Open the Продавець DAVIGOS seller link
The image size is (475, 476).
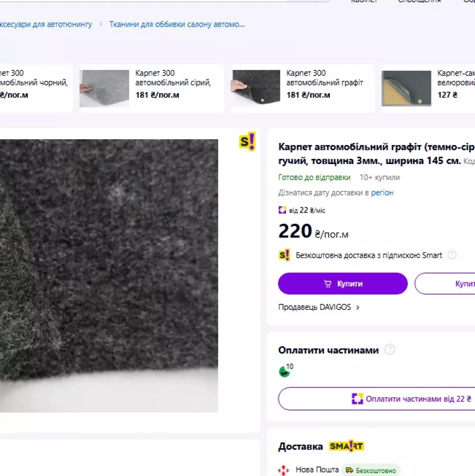[319, 307]
